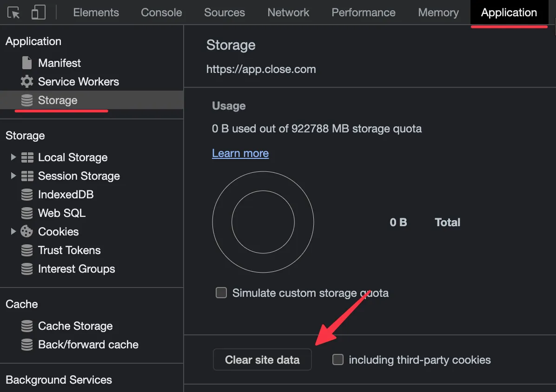The width and height of the screenshot is (556, 392).
Task: Click the Cache Storage database icon
Action: [x=27, y=326]
